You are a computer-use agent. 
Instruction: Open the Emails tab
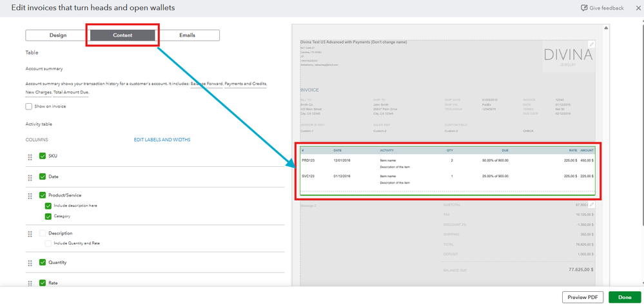click(188, 35)
